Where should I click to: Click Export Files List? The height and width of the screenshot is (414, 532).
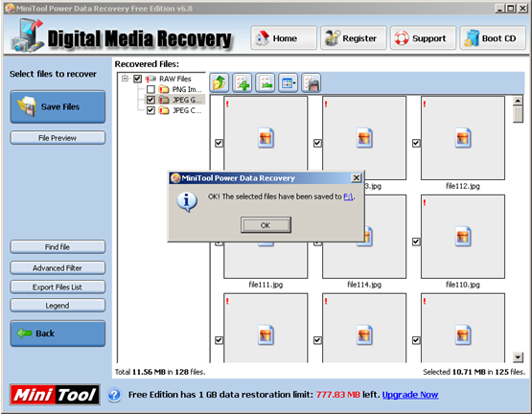click(x=58, y=287)
